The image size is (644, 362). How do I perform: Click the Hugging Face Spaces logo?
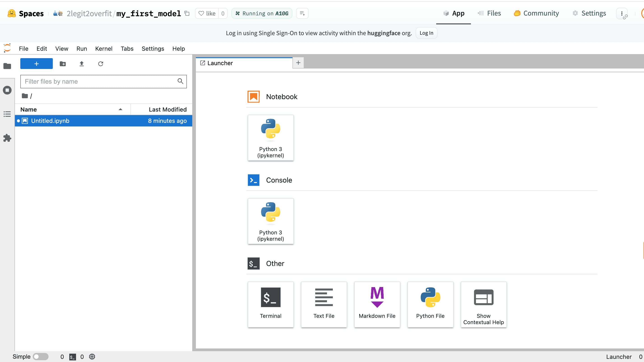[x=12, y=13]
